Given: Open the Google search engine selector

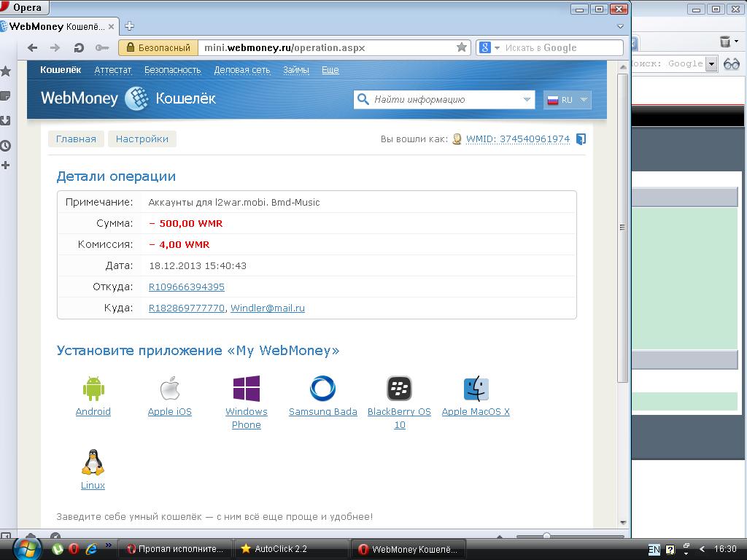Looking at the screenshot, I should pos(489,48).
